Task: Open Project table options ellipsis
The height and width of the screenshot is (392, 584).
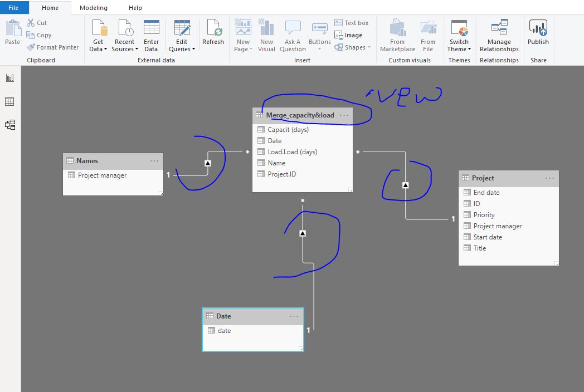Action: pos(550,178)
